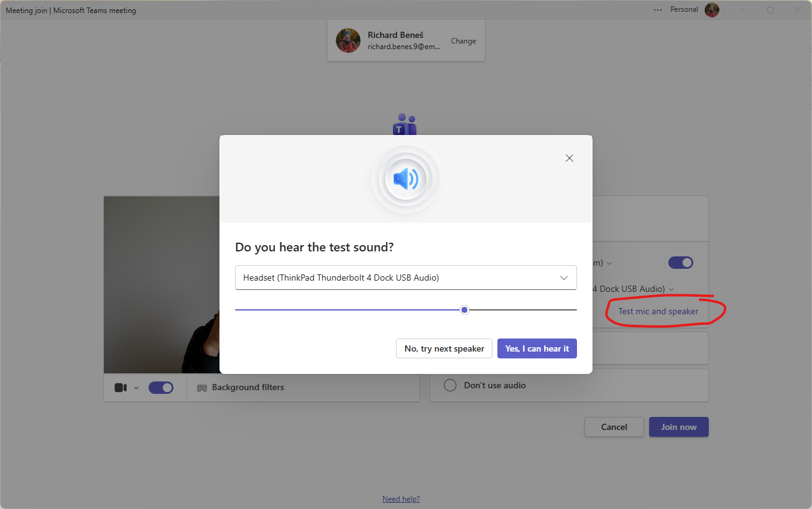Open the Need help? link
Image resolution: width=812 pixels, height=509 pixels.
click(401, 499)
